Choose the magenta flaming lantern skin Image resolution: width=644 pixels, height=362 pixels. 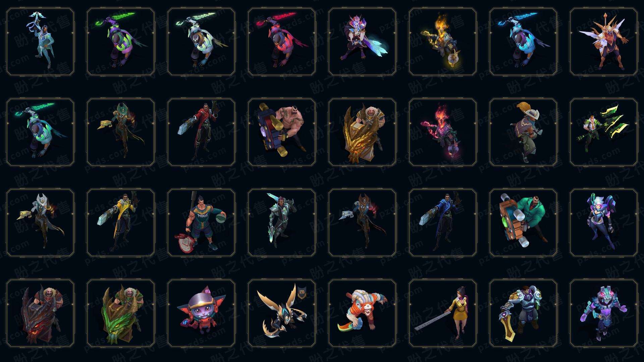pos(442,132)
